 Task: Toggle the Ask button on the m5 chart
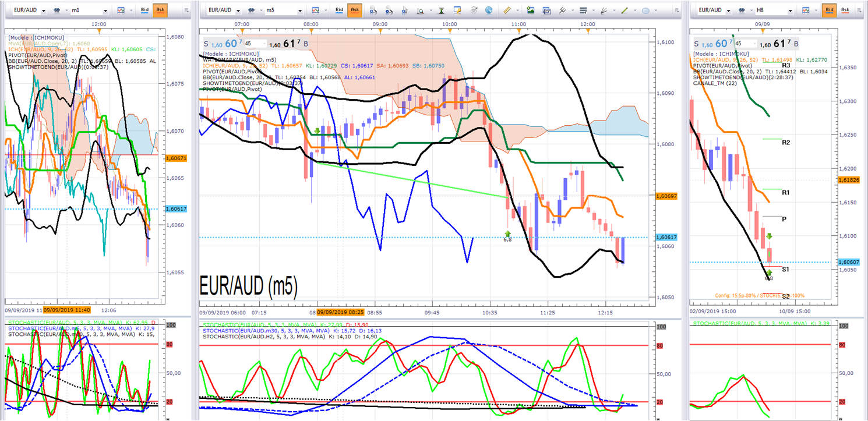[x=354, y=10]
